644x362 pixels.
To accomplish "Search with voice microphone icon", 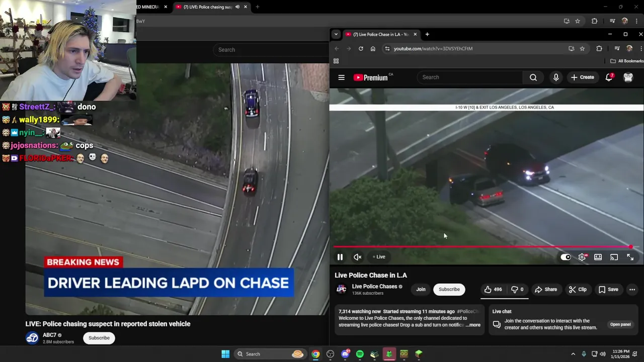I will 556,77.
